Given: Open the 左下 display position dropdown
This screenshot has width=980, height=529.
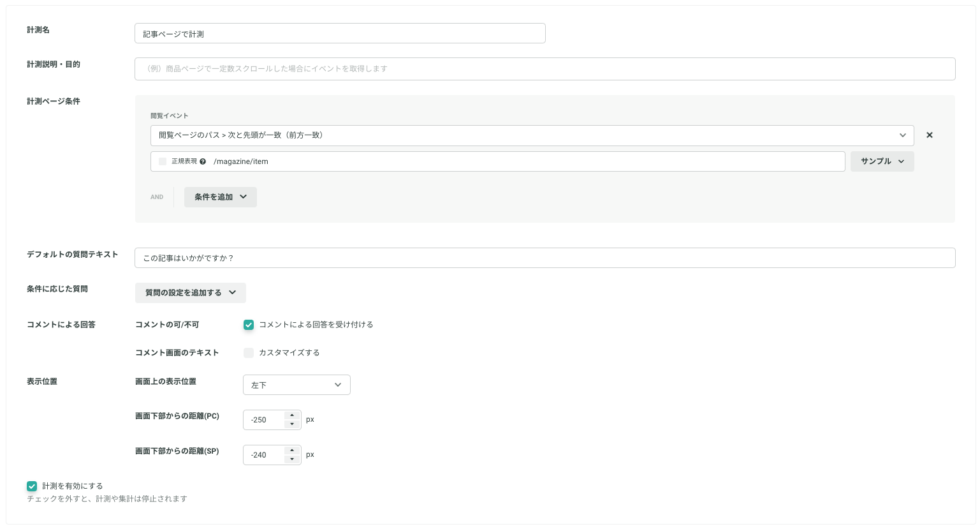Looking at the screenshot, I should point(296,385).
